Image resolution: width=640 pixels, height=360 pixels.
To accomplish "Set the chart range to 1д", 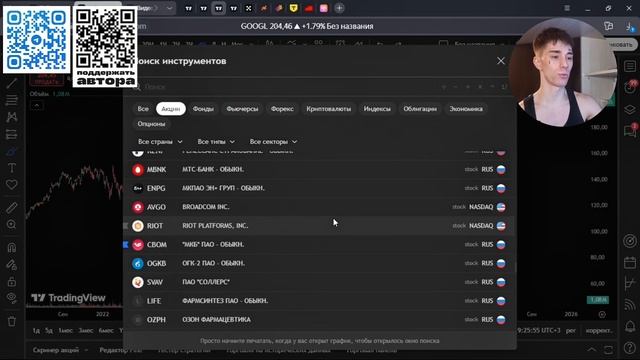I will tap(36, 330).
